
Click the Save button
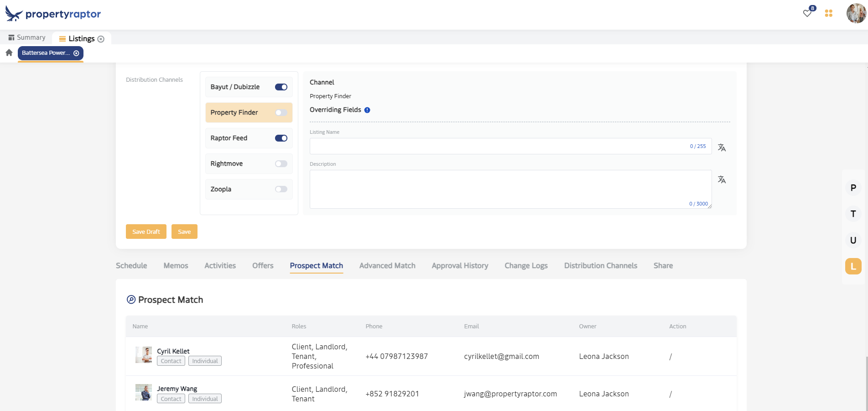pyautogui.click(x=184, y=232)
